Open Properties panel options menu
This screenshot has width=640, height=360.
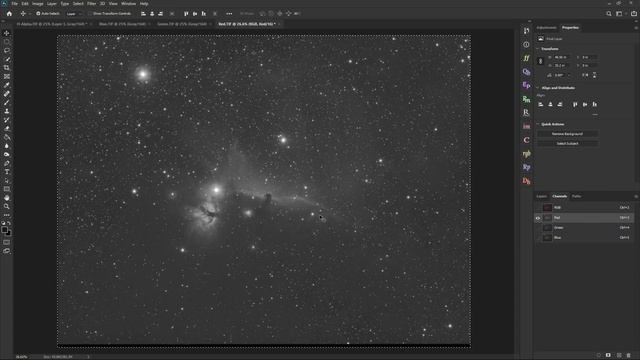[636, 28]
